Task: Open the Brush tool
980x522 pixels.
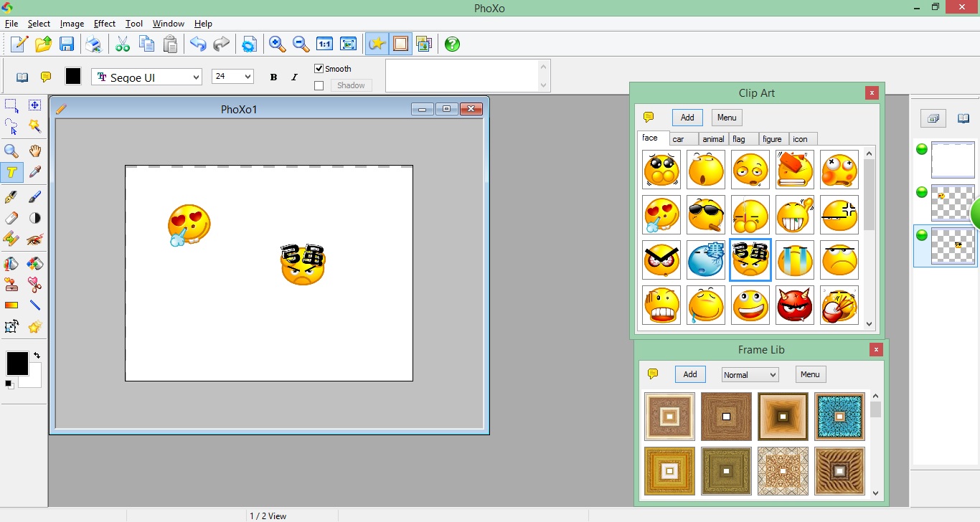Action: (35, 196)
